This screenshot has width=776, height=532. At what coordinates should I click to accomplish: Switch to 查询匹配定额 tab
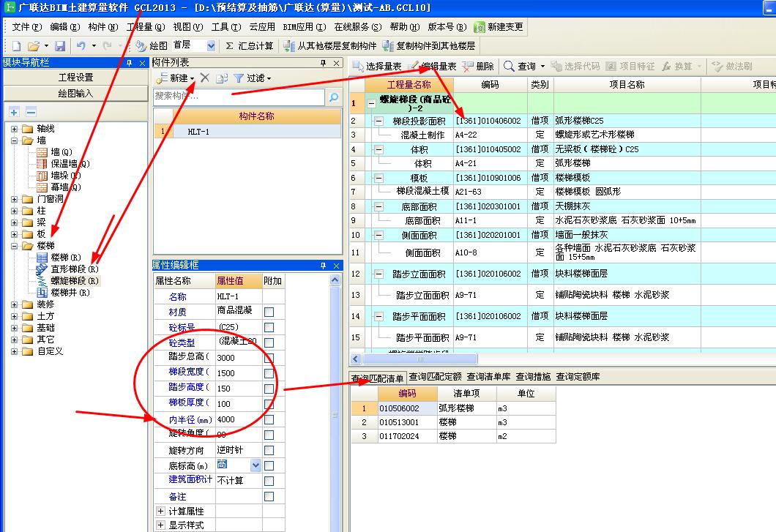click(x=436, y=377)
